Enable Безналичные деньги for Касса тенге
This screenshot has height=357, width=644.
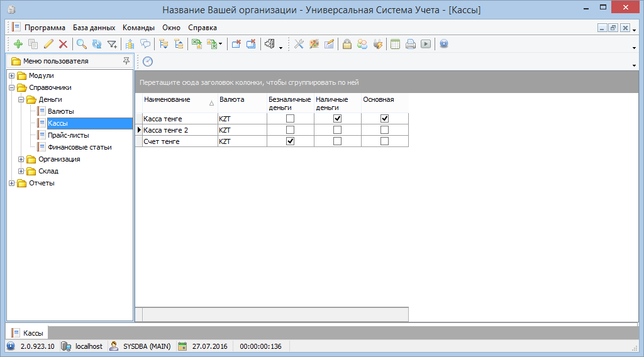tap(290, 119)
